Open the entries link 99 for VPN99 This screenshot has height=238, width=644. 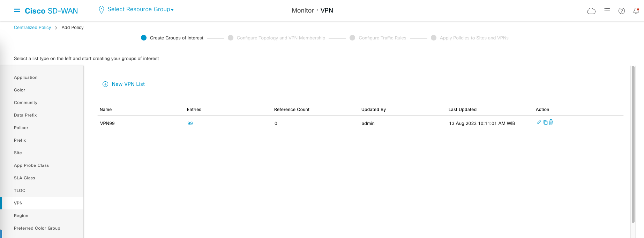coord(190,124)
